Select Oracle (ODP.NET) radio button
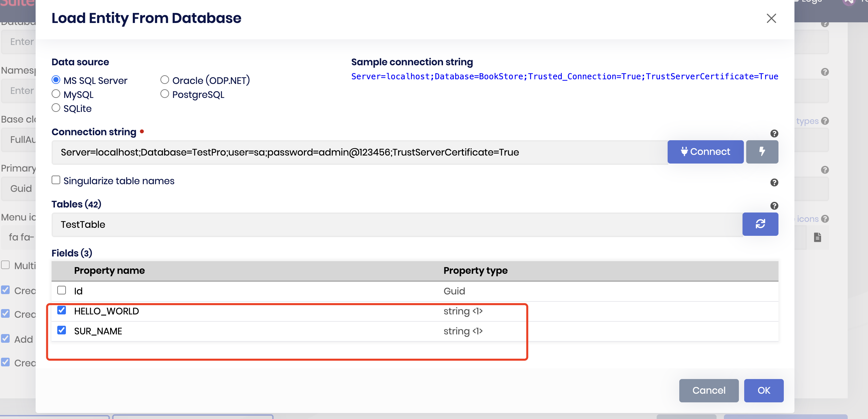The height and width of the screenshot is (419, 868). 164,80
